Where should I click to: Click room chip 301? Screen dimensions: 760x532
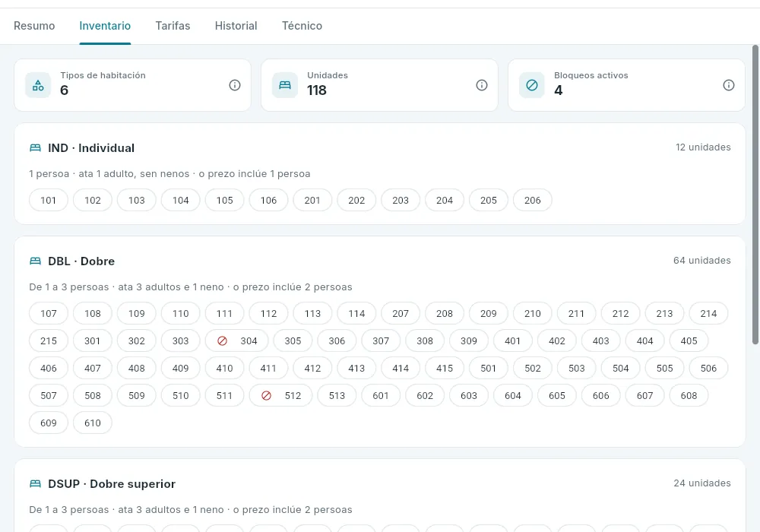(93, 341)
